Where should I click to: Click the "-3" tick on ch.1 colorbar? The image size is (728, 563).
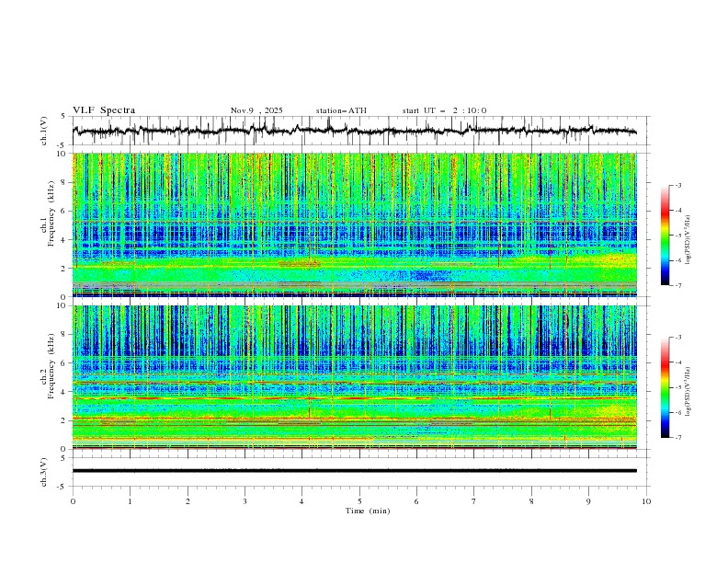[x=678, y=185]
